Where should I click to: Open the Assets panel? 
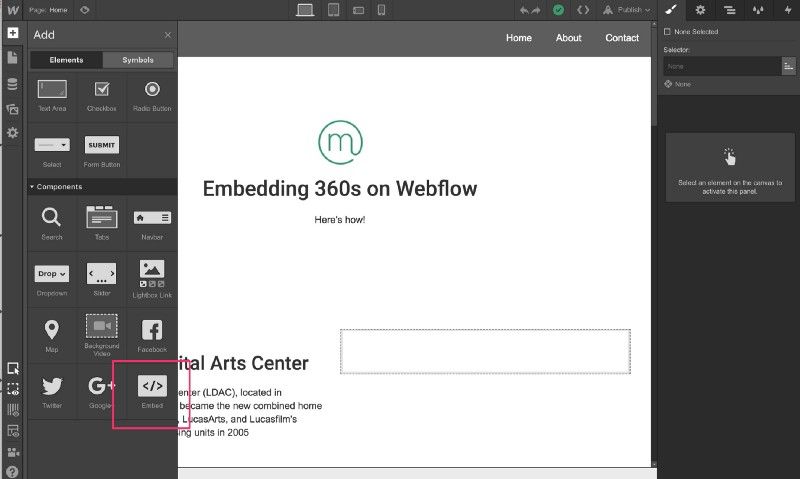[13, 109]
